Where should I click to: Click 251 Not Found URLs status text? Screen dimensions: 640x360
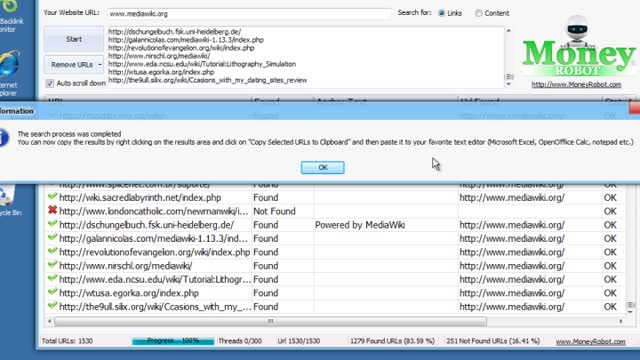pyautogui.click(x=493, y=341)
